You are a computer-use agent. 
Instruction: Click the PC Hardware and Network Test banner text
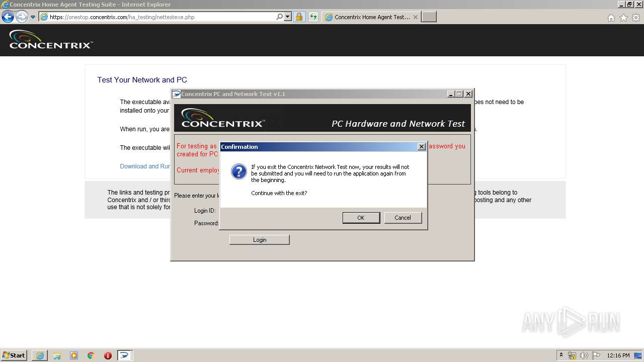398,124
